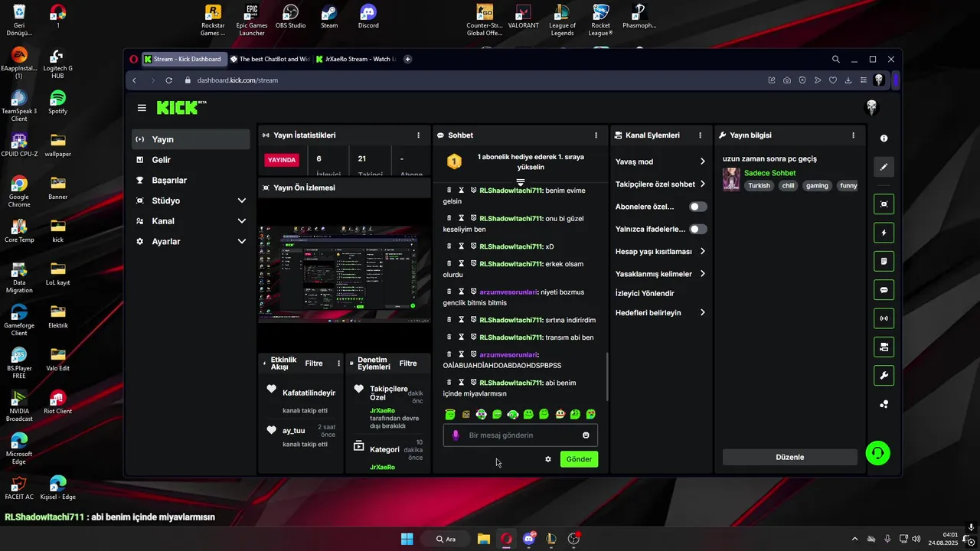This screenshot has width=980, height=551.
Task: Open Takipçilere özel sohbet settings
Action: click(661, 184)
